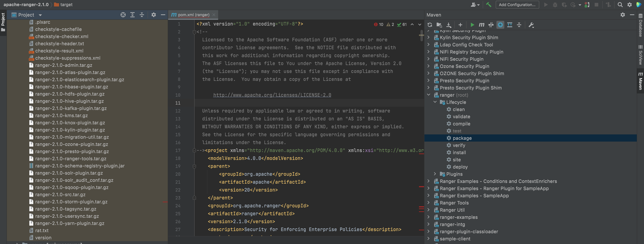Click Generate Sources and Update Folders icon
Screen dimensions: 644x244
coord(439,25)
